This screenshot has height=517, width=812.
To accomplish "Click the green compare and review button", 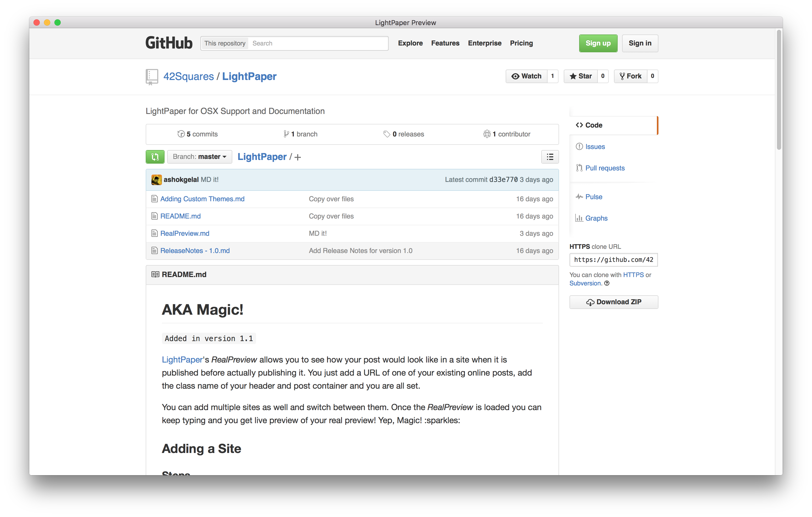I will pos(155,157).
